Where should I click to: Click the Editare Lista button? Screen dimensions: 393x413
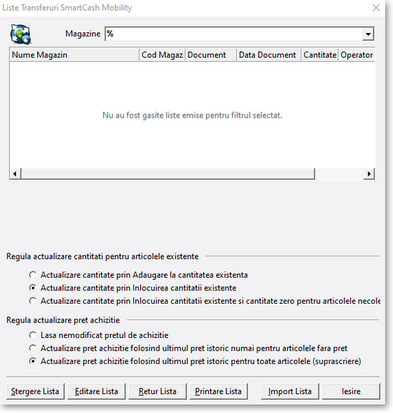pyautogui.click(x=96, y=391)
